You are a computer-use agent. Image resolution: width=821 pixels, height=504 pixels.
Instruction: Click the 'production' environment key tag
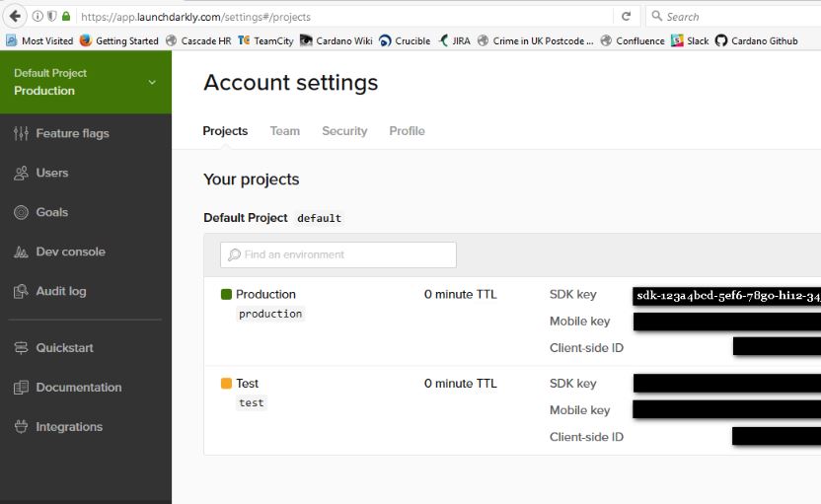[270, 314]
